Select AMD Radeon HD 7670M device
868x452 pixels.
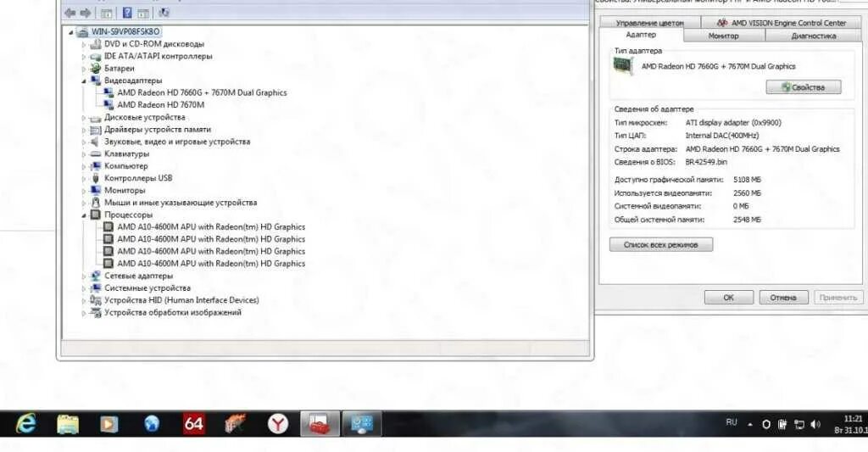[x=160, y=105]
